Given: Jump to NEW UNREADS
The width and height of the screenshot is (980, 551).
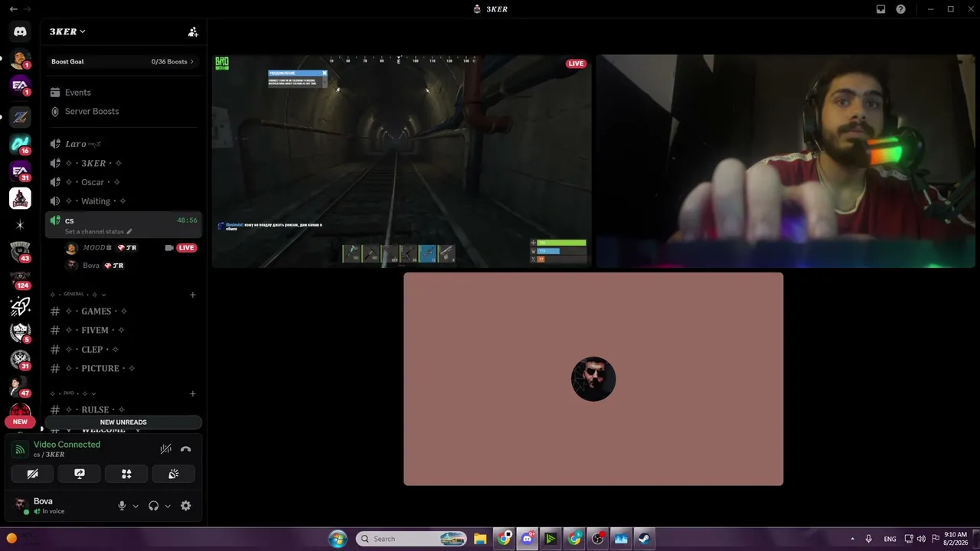Looking at the screenshot, I should [x=123, y=422].
